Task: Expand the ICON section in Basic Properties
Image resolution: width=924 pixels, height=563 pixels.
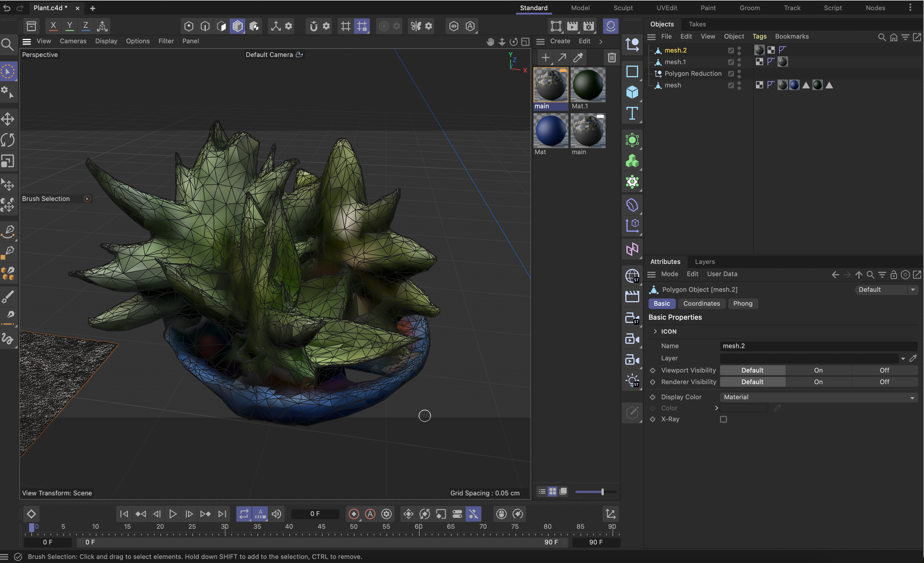Action: (656, 331)
